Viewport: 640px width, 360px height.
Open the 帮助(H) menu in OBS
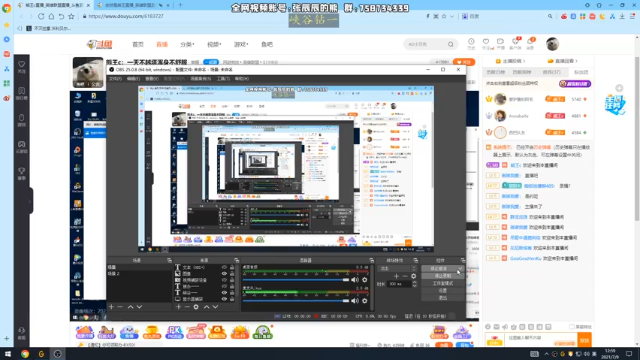(x=241, y=79)
